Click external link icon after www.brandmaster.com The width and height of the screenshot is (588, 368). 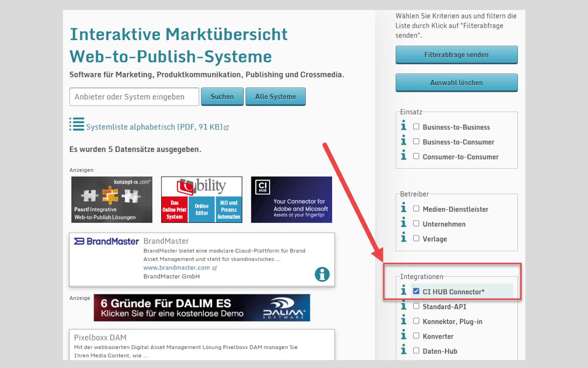coord(215,268)
